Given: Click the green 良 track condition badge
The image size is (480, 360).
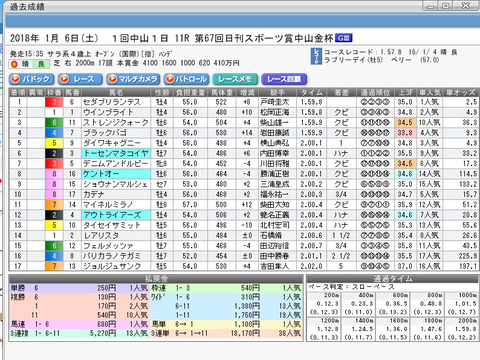Looking at the screenshot, I should coord(41,64).
